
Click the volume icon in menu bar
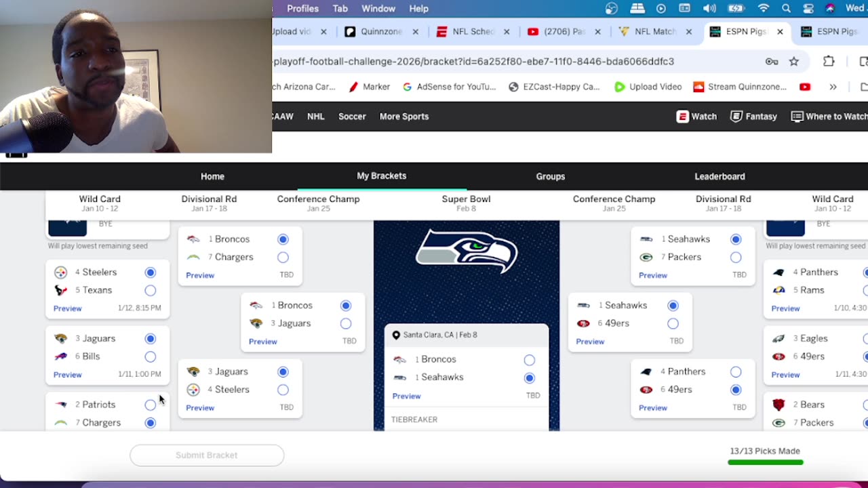tap(709, 9)
